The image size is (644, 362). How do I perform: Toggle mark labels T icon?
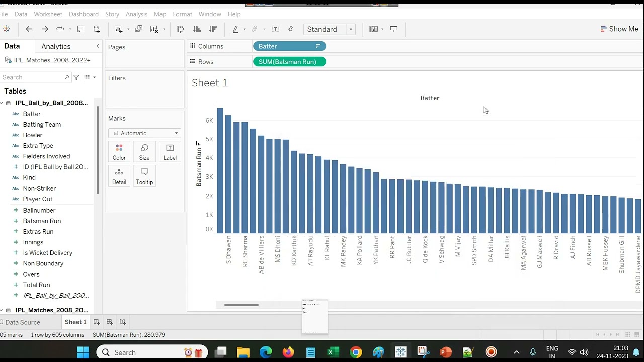pos(275,29)
